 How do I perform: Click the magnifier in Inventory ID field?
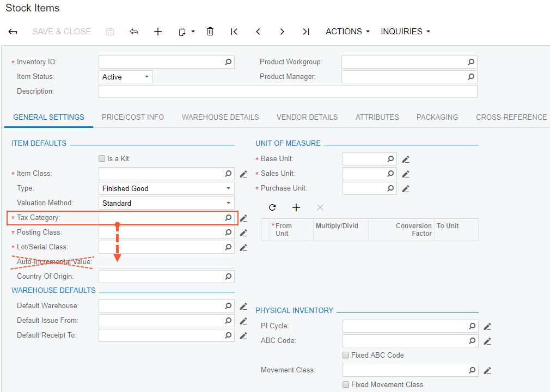coord(228,62)
